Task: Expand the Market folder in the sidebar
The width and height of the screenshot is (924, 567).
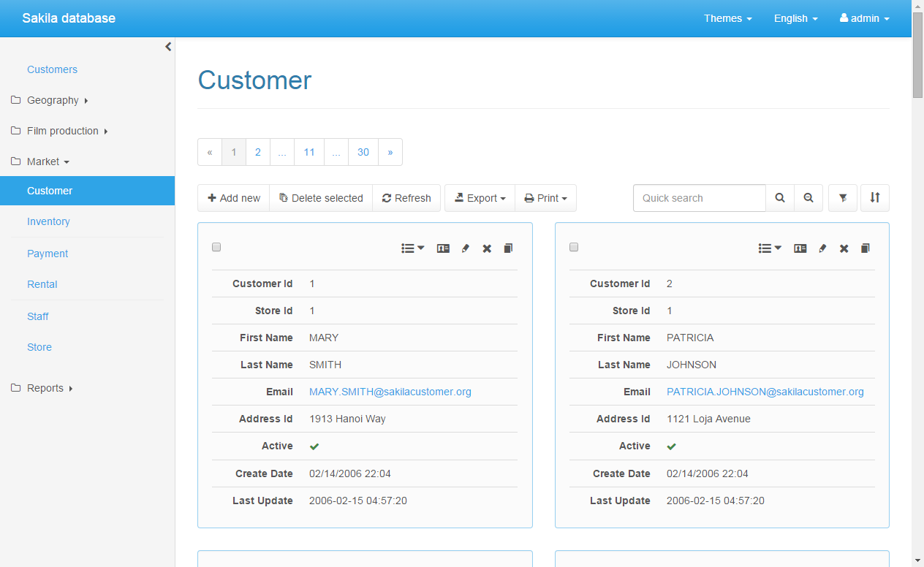Action: (55, 161)
